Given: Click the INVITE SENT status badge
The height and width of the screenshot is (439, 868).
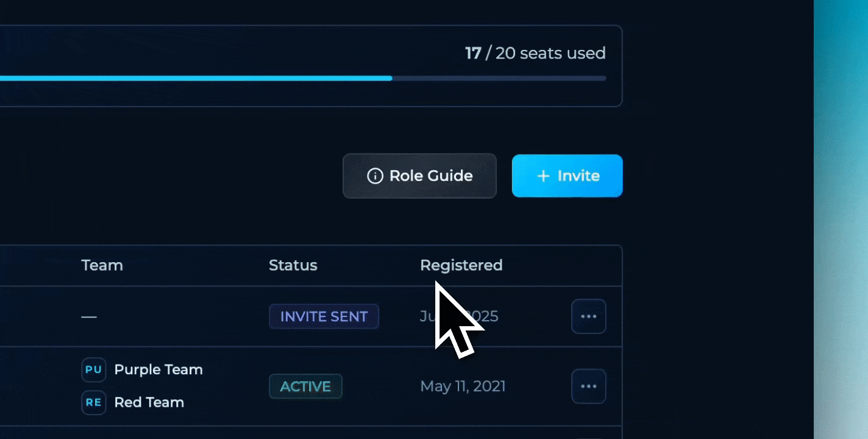Looking at the screenshot, I should 324,316.
